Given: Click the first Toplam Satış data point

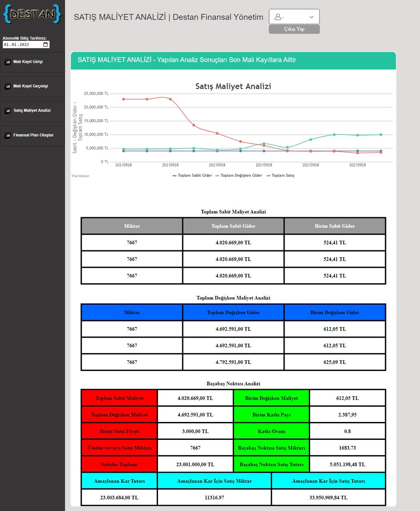Looking at the screenshot, I should 124,99.
